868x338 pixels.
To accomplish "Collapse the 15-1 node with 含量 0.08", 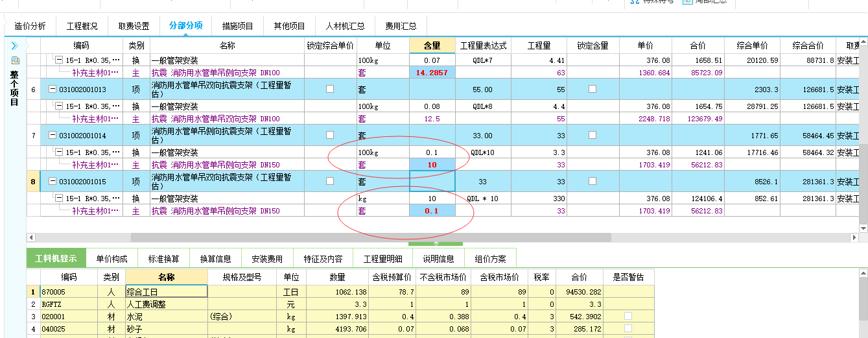I will click(x=60, y=106).
